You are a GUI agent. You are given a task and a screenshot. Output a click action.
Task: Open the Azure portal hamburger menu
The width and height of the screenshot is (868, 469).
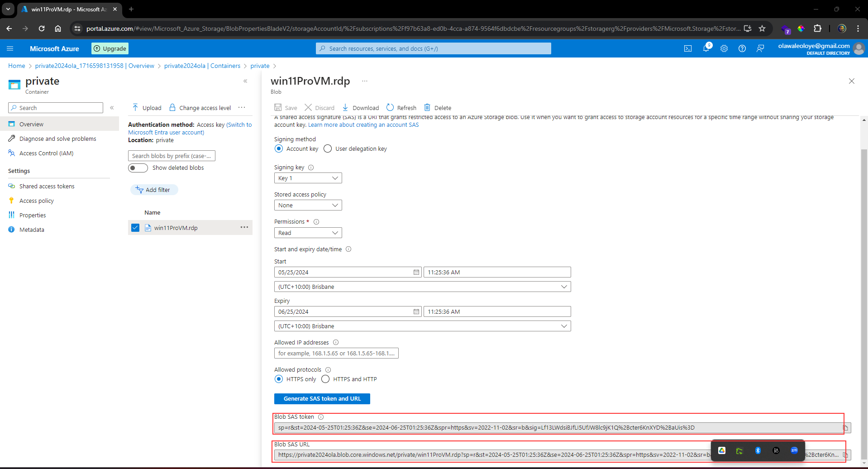10,48
